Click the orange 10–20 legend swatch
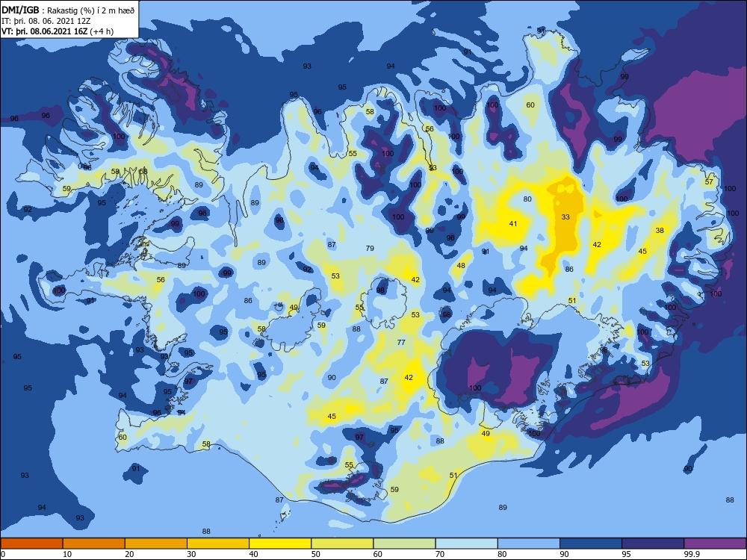The image size is (747, 560). (94, 544)
